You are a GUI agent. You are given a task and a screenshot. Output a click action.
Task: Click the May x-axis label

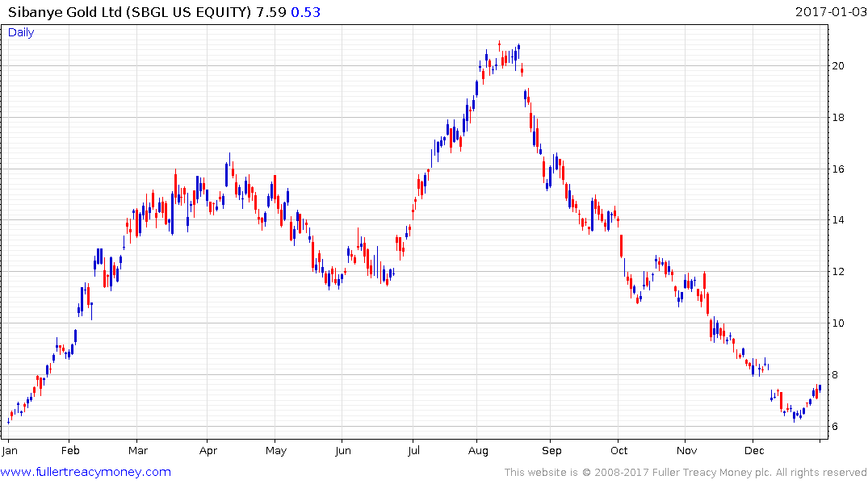(x=275, y=451)
